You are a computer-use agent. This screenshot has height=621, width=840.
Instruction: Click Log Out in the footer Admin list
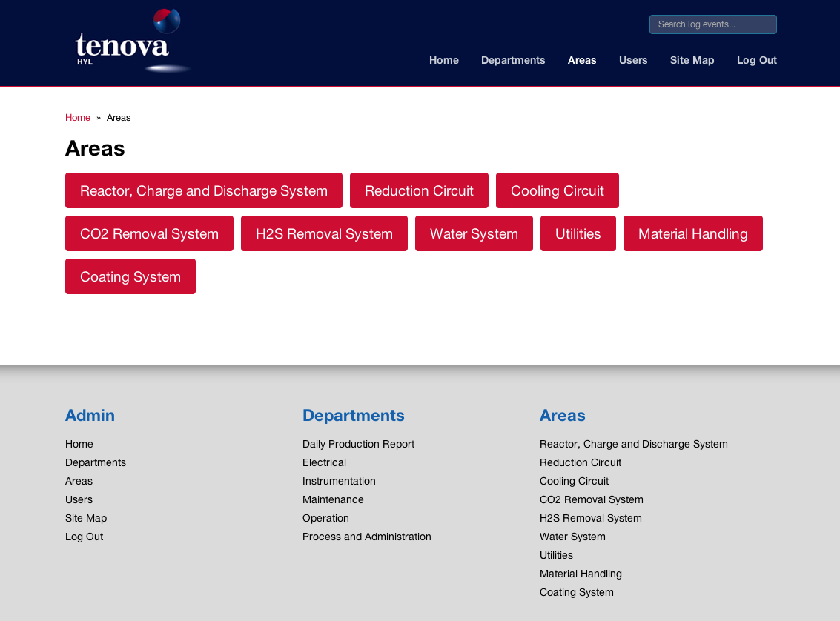pyautogui.click(x=84, y=537)
